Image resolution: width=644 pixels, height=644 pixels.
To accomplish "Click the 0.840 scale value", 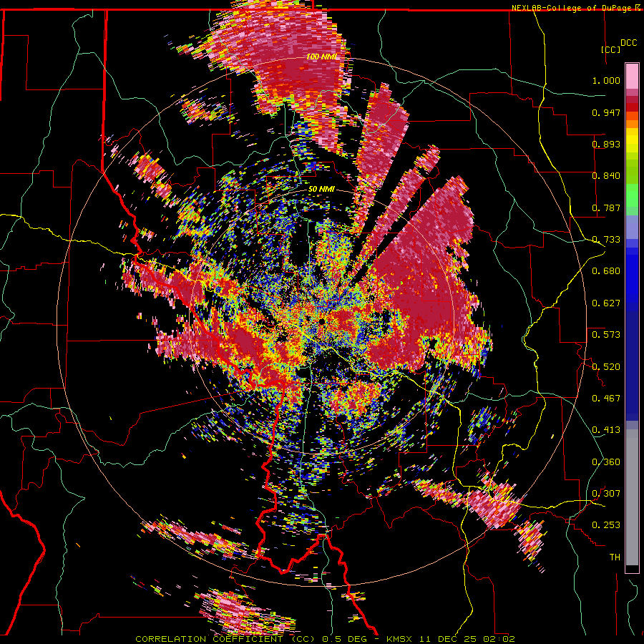I will [x=606, y=176].
